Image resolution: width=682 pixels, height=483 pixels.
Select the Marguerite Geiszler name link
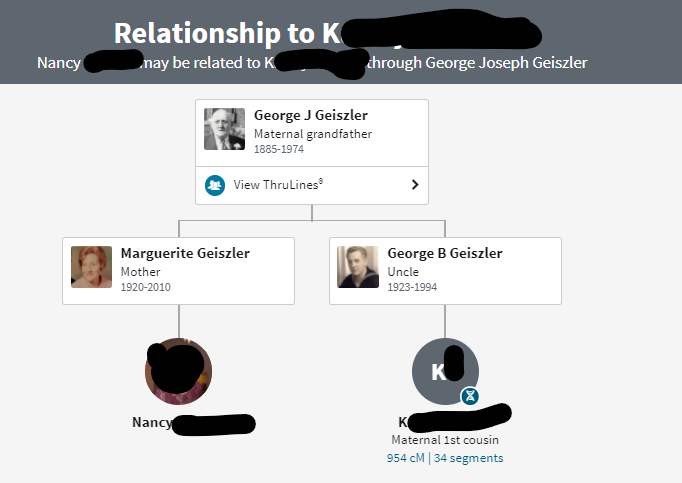pos(185,253)
